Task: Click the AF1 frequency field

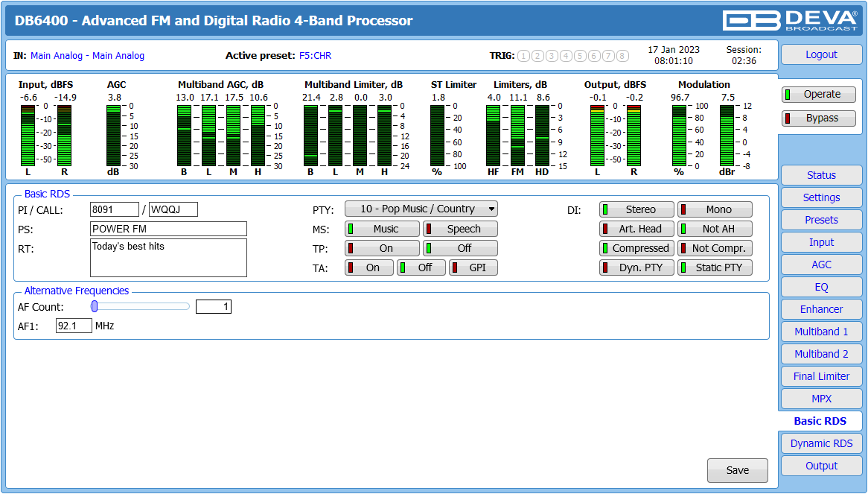Action: (x=74, y=326)
